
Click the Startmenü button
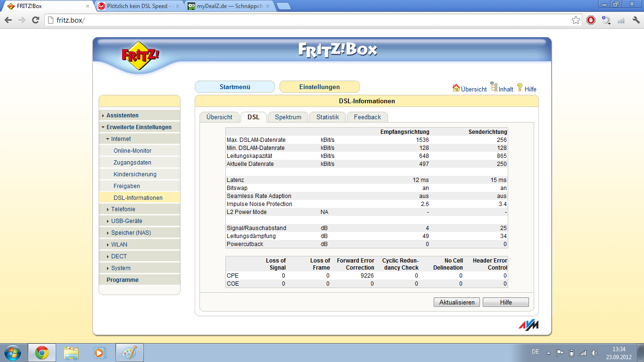click(x=234, y=87)
